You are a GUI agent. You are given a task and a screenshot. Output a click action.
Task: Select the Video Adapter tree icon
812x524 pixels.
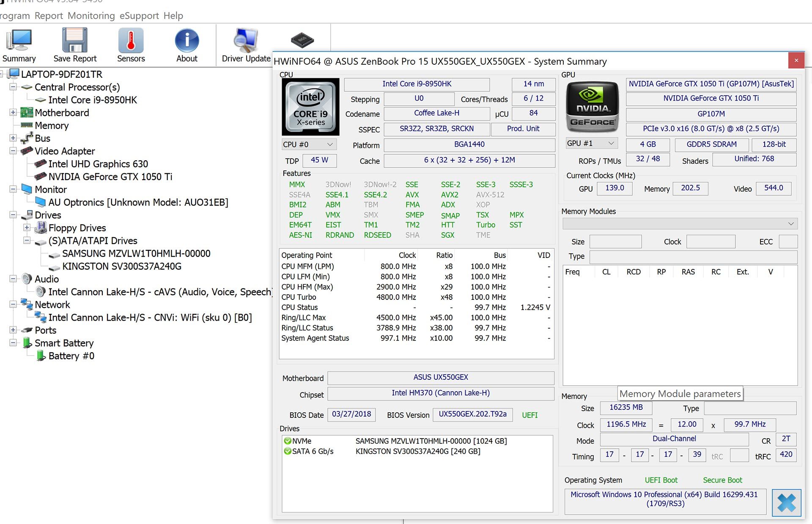point(27,151)
